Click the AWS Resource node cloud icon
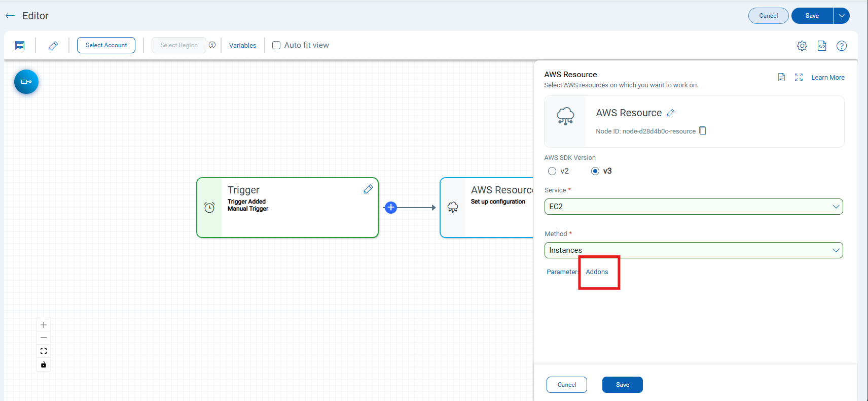This screenshot has height=401, width=868. (453, 207)
